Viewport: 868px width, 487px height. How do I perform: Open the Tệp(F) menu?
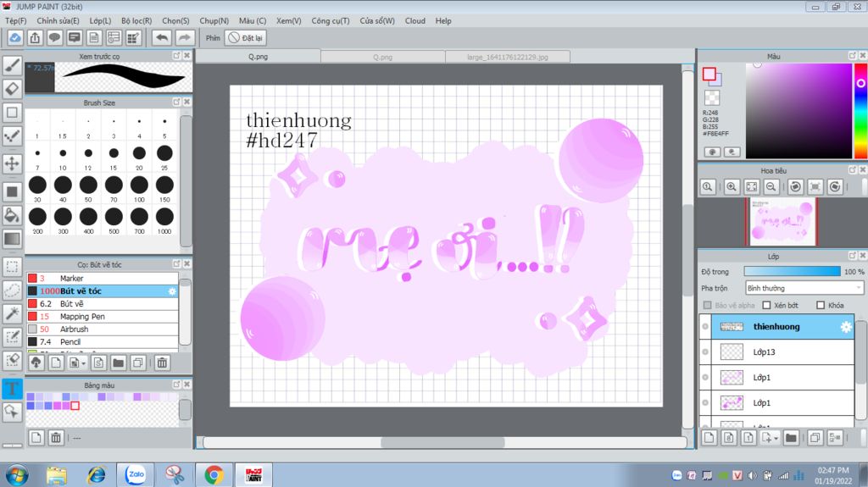tap(16, 20)
